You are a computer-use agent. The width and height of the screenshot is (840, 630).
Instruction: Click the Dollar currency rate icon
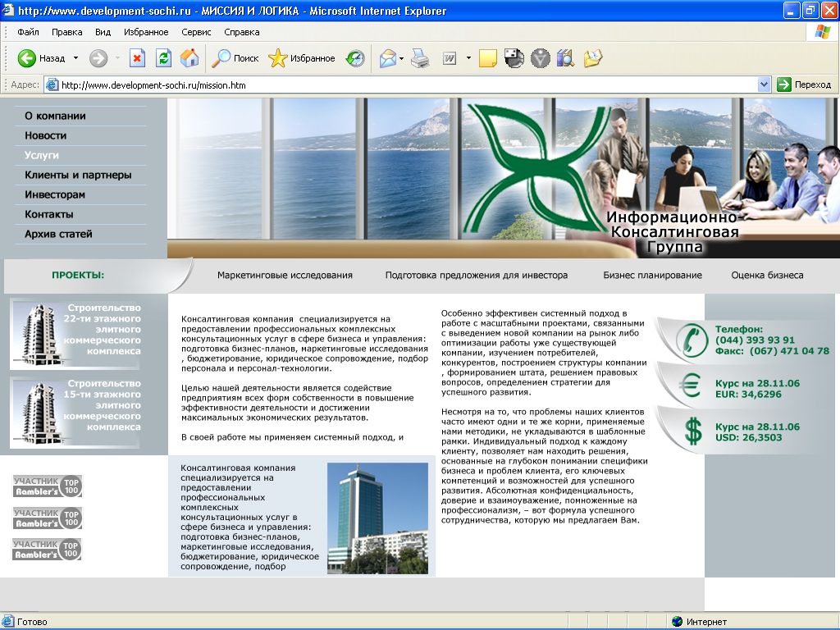tap(692, 427)
